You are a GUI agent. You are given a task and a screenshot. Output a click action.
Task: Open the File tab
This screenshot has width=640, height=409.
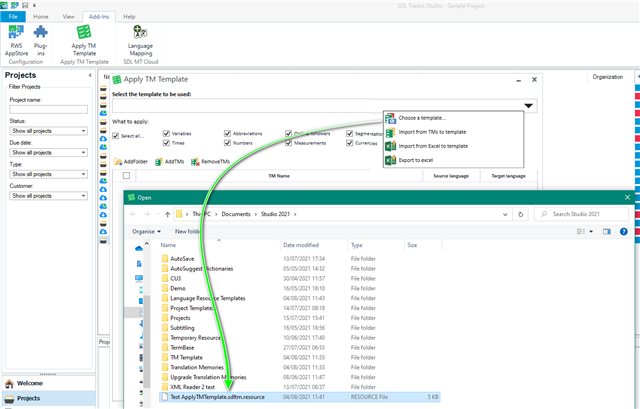click(13, 17)
